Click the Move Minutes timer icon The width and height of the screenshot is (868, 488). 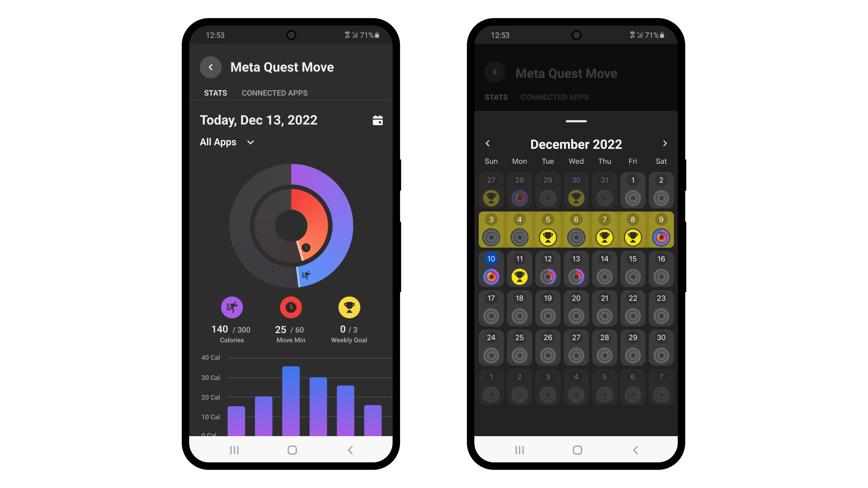290,307
